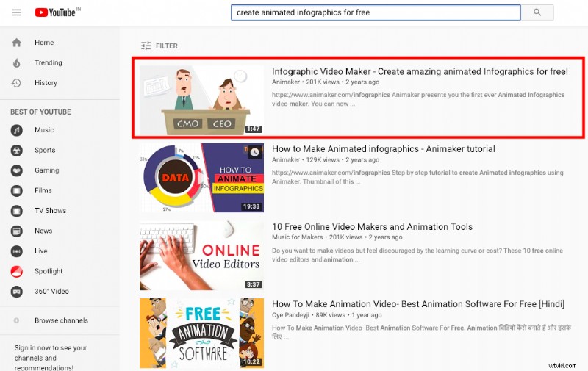The height and width of the screenshot is (371, 588).
Task: Click the Gaming icon
Action: click(x=16, y=170)
